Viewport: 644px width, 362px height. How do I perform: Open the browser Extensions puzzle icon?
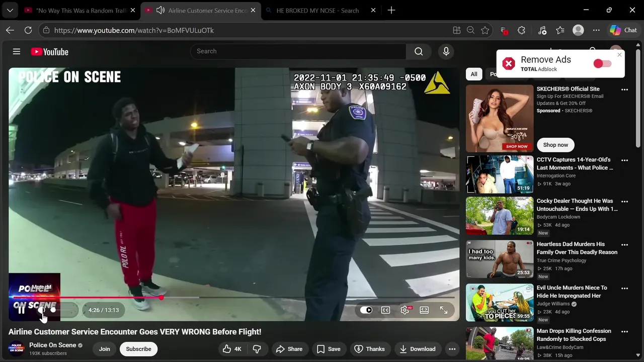click(x=521, y=30)
